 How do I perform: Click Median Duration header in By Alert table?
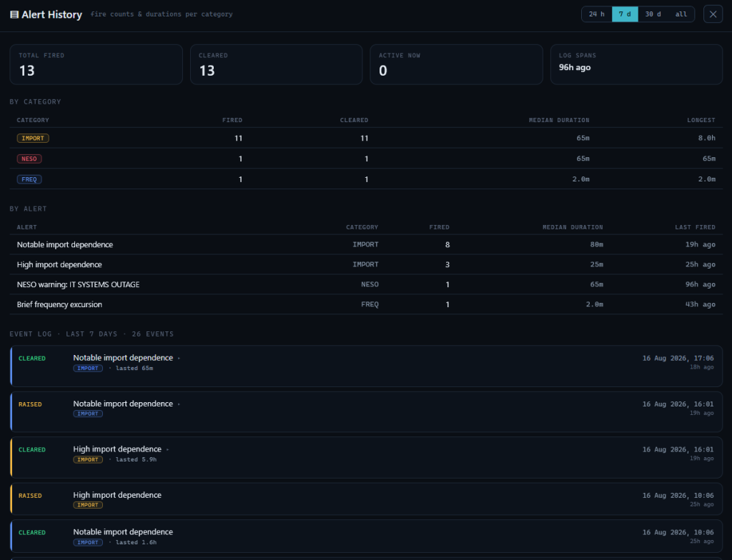[573, 227]
